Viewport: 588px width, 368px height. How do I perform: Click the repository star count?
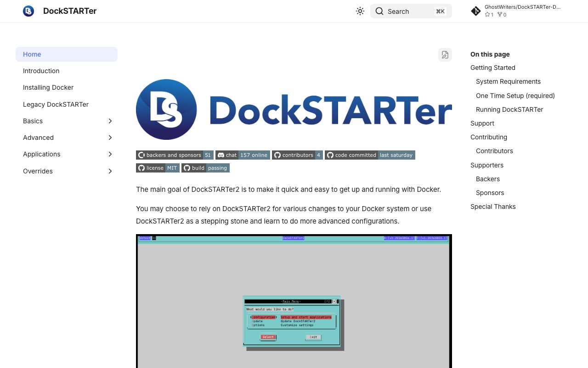pos(489,15)
